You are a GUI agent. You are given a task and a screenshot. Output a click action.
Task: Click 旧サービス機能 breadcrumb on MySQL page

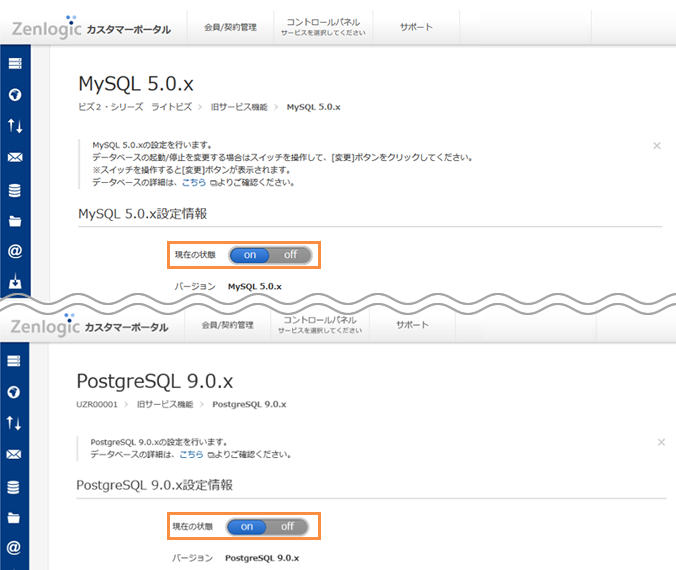click(239, 107)
